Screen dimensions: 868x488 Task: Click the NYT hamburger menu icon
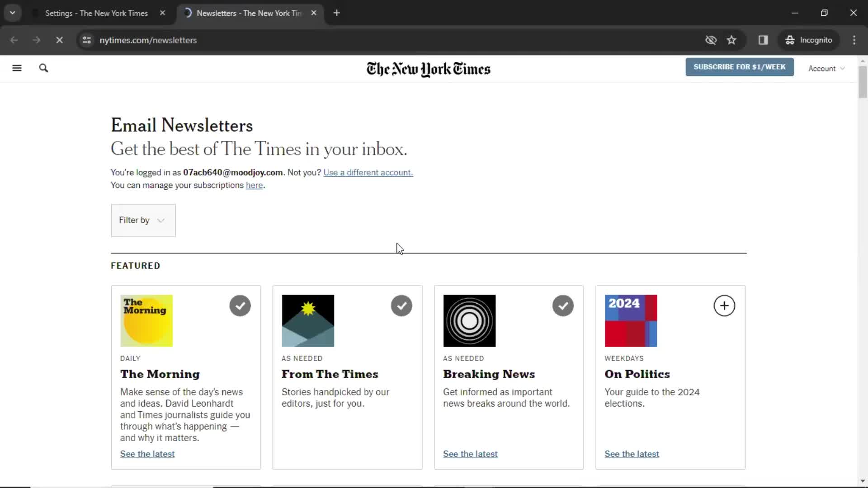17,68
